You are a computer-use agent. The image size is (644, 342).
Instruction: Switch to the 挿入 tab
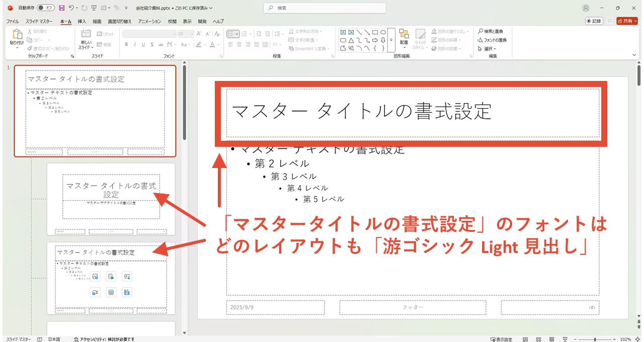[82, 22]
